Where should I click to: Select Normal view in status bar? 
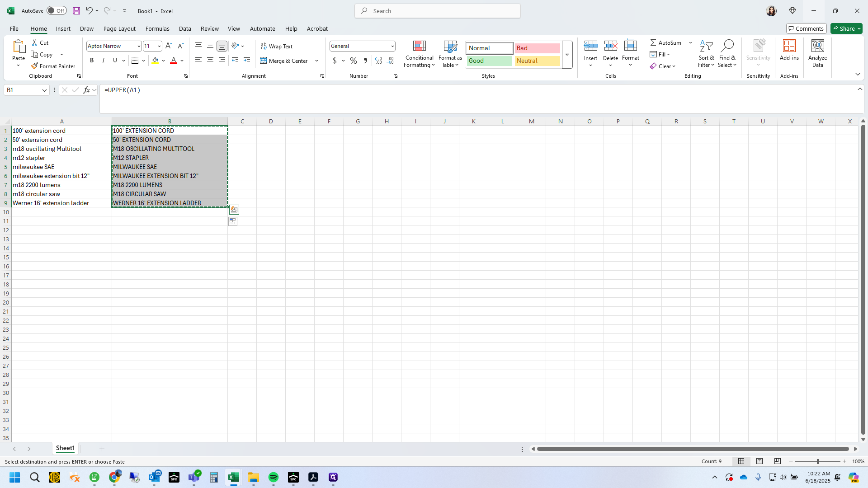tap(741, 461)
